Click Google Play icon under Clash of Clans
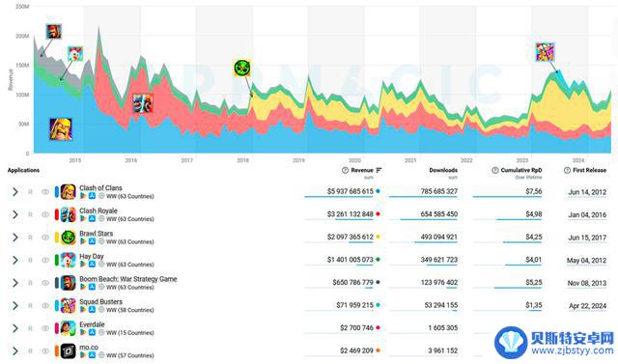This screenshot has height=364, width=618. 83,196
